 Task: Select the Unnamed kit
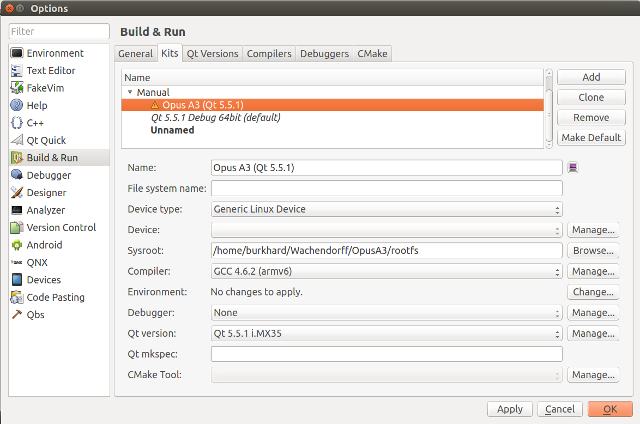pyautogui.click(x=333, y=130)
